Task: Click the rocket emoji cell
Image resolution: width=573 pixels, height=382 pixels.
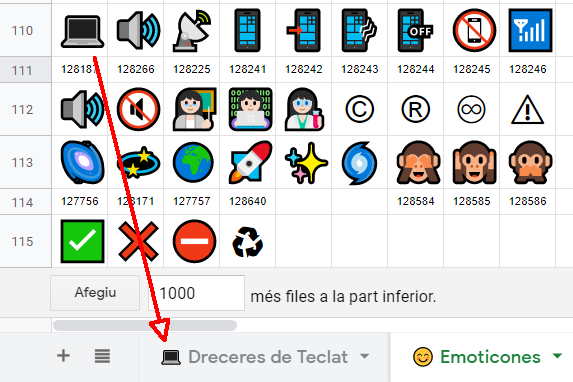Action: [247, 162]
